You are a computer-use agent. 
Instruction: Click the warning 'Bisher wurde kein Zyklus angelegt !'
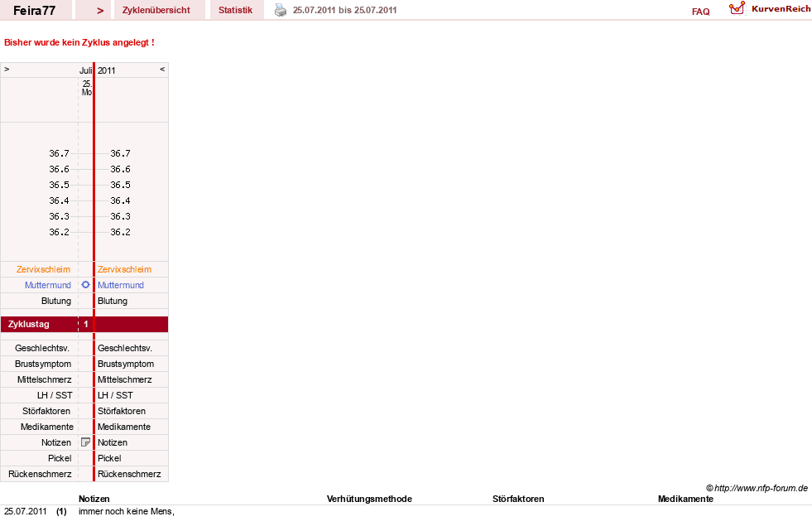(x=79, y=42)
